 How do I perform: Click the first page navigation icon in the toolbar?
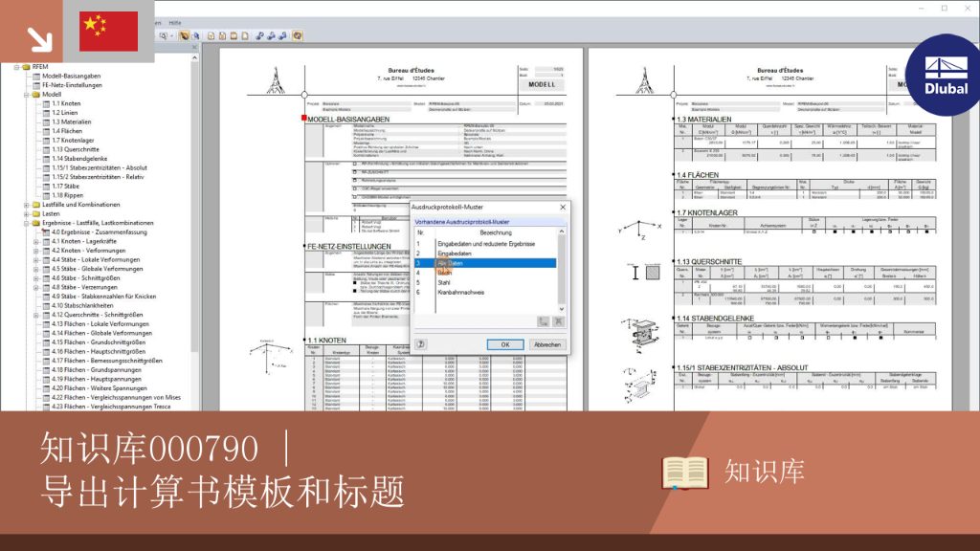pyautogui.click(x=212, y=36)
